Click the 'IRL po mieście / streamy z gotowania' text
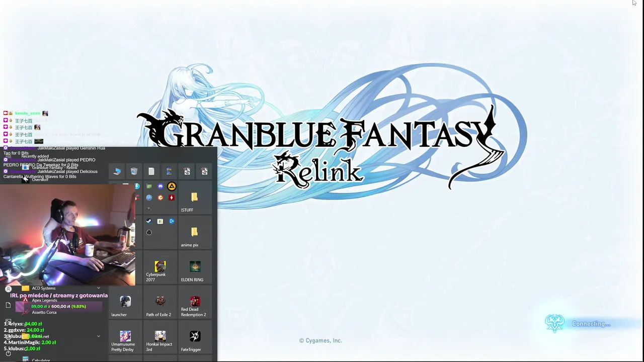This screenshot has width=644, height=362. [59, 296]
